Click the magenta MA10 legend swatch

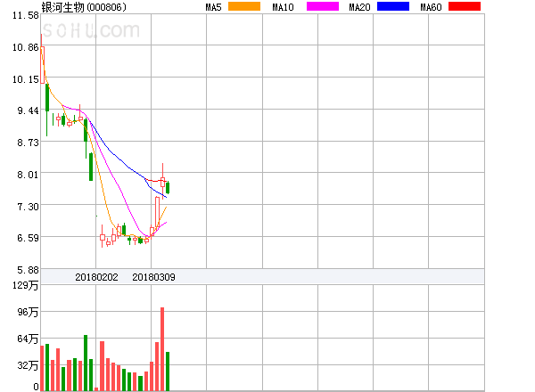[x=323, y=6]
